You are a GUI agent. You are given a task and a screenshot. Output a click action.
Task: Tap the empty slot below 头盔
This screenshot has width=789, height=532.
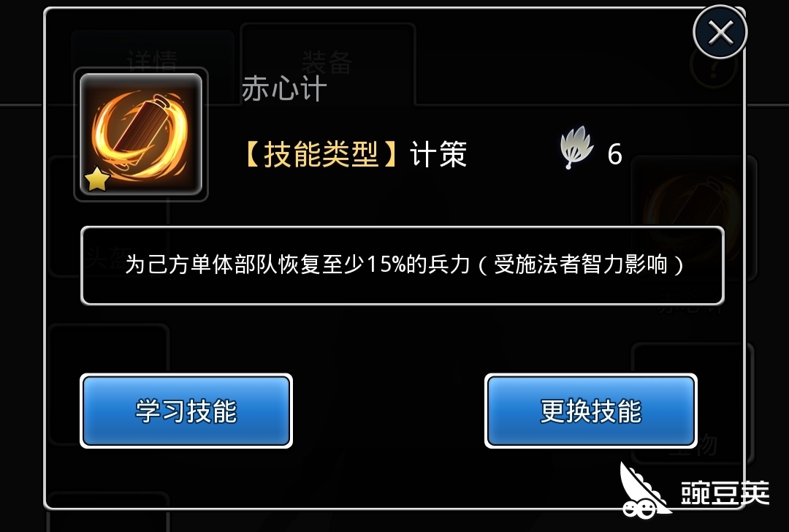(x=108, y=384)
